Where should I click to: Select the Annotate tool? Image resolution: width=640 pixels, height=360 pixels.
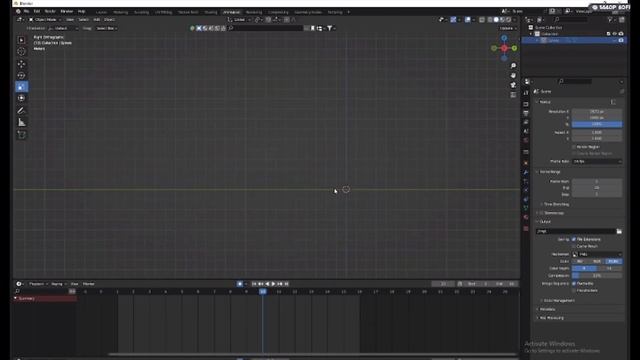click(x=22, y=111)
